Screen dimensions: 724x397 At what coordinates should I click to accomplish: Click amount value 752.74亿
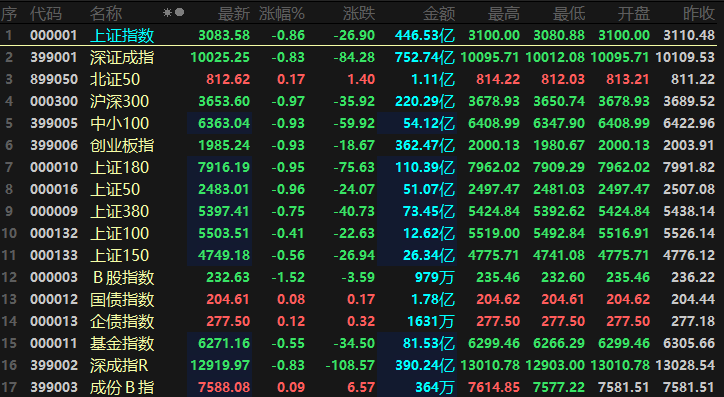(425, 57)
